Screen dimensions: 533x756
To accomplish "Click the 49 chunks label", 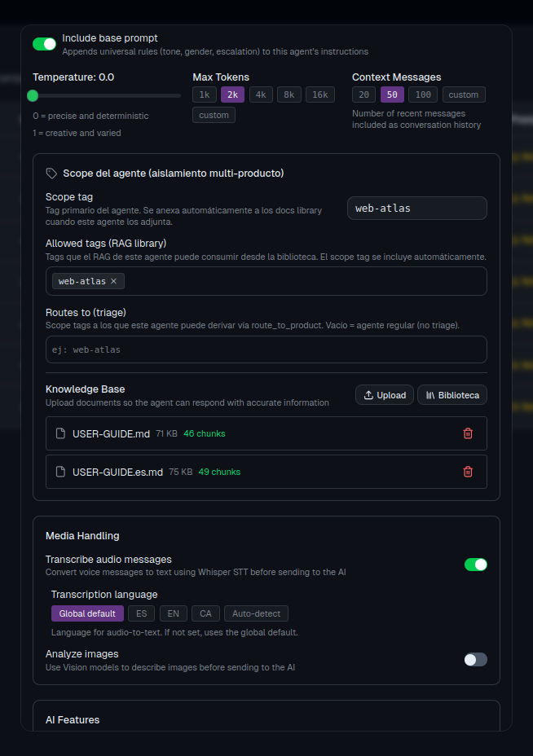I will (219, 472).
